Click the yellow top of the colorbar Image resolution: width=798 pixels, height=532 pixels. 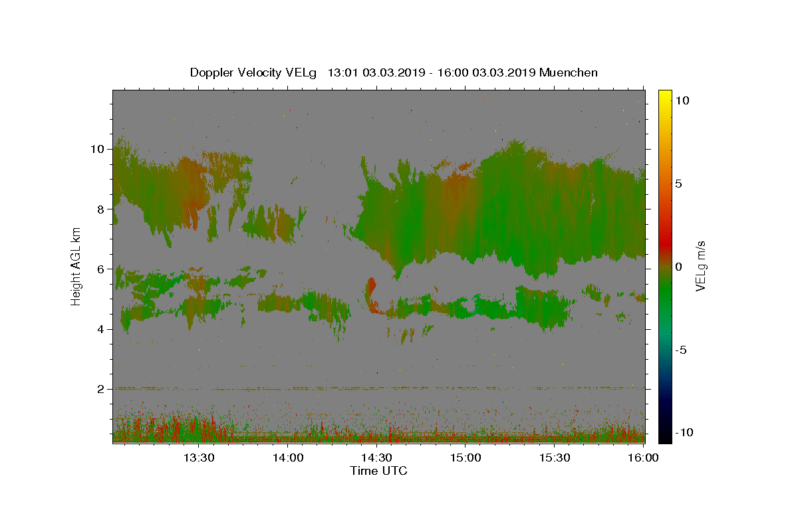(x=664, y=94)
